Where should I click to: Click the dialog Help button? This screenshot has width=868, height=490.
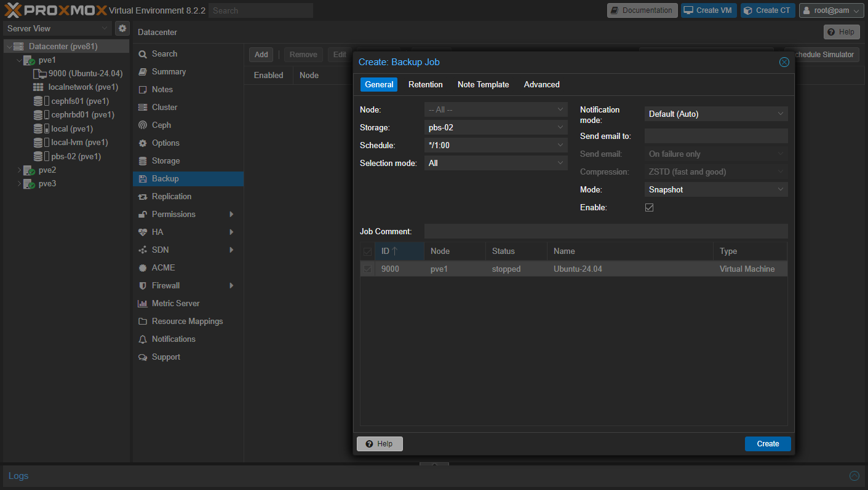point(380,444)
